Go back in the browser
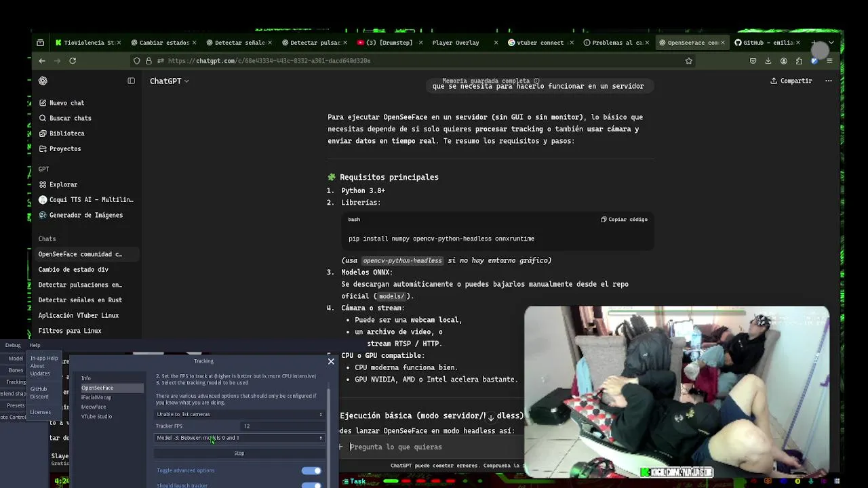 click(42, 60)
